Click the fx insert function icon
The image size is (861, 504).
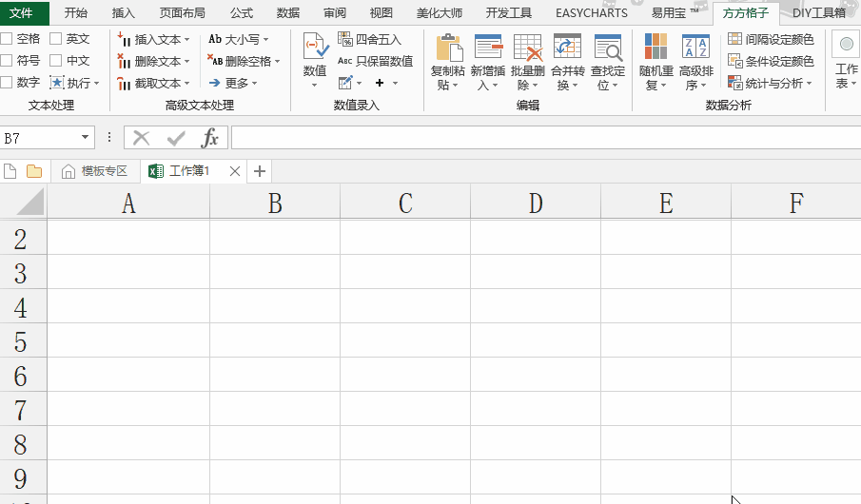[210, 138]
